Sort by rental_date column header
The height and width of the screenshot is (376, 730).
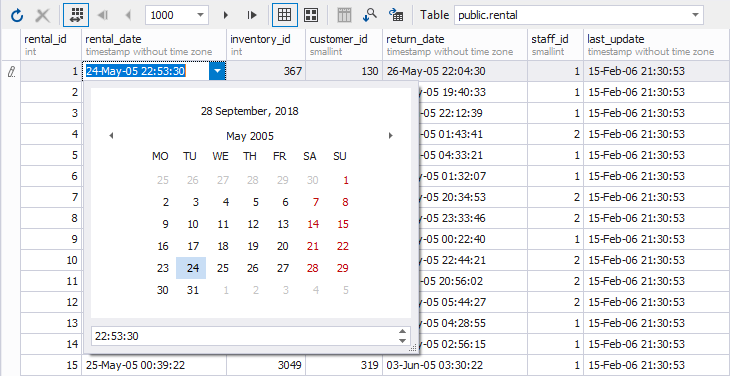point(154,45)
